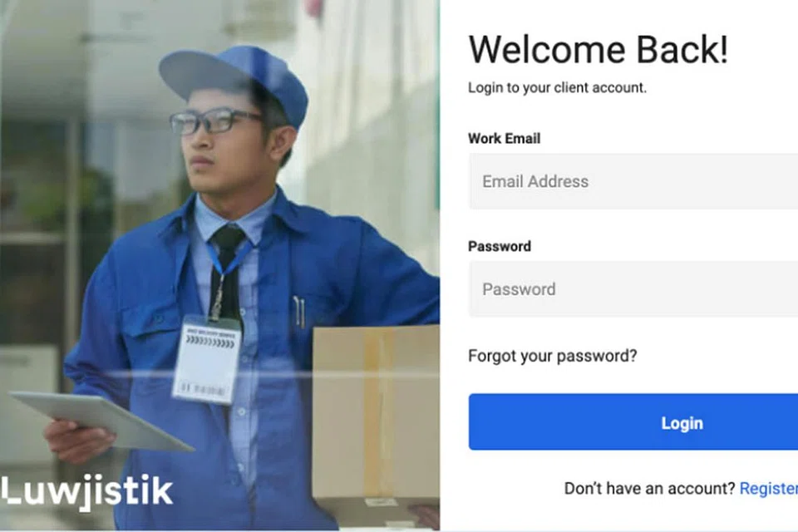Click the Luwjistik logo
Image resolution: width=798 pixels, height=532 pixels.
tap(86, 492)
